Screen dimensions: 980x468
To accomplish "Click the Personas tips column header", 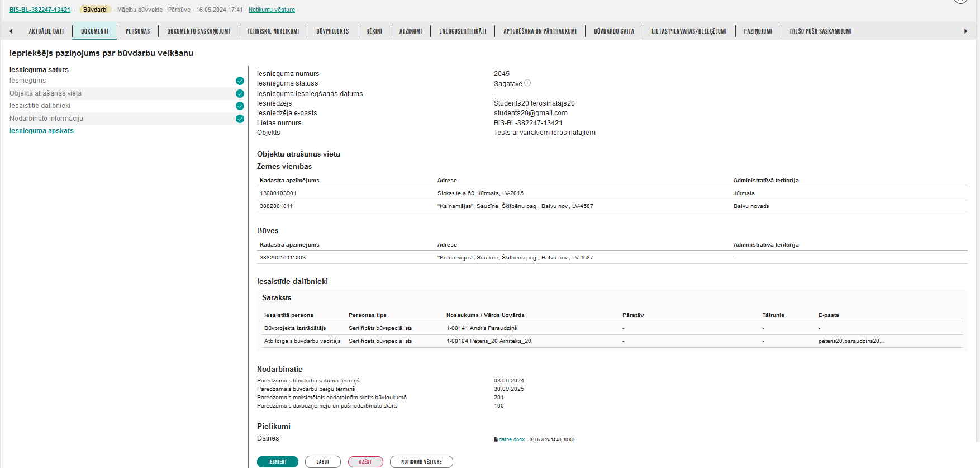I will (x=368, y=315).
